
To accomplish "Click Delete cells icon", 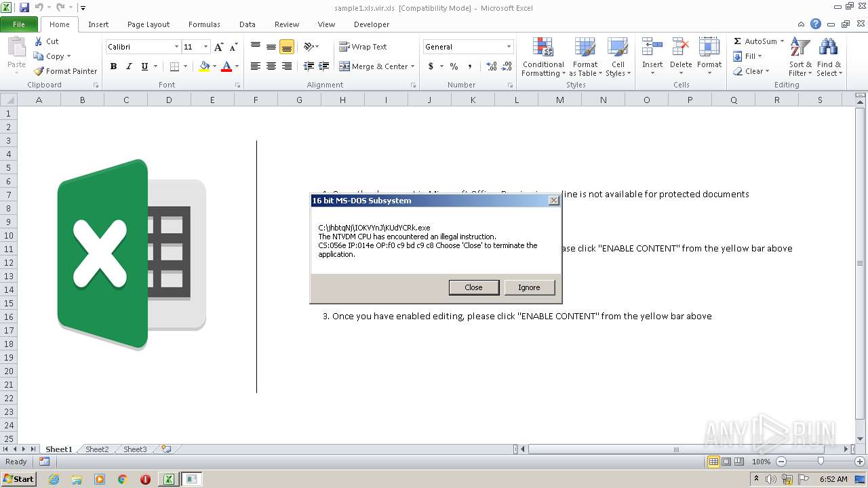I will 681,47.
